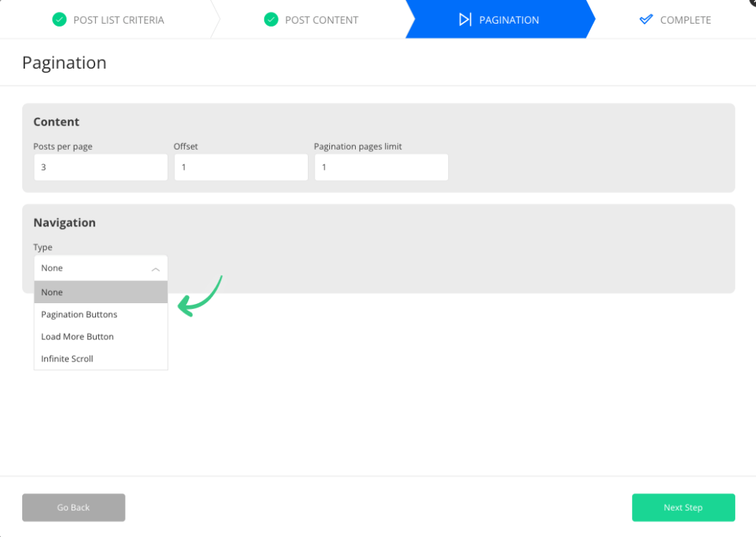Click the Content section title
The height and width of the screenshot is (537, 756).
point(56,122)
